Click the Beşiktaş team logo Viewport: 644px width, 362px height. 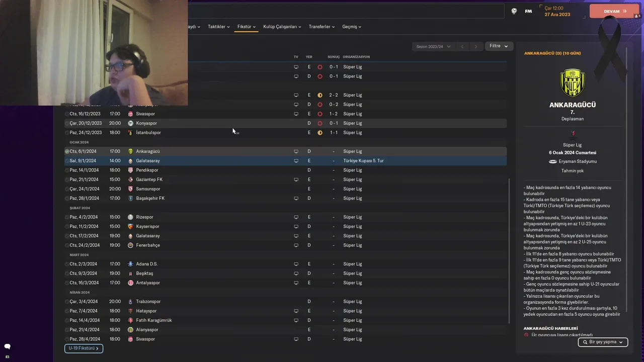130,274
